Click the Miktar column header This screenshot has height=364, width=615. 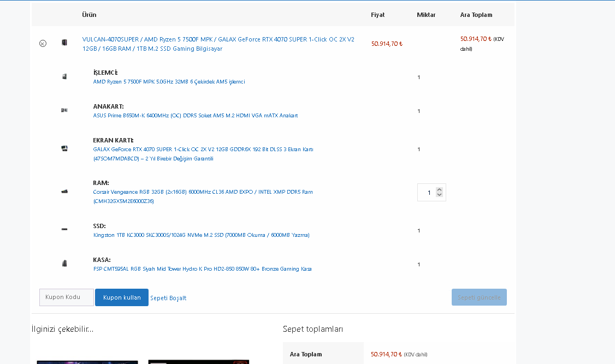tap(426, 15)
